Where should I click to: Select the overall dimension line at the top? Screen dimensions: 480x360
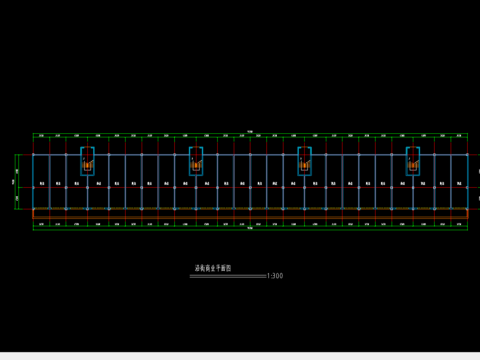[x=250, y=133]
